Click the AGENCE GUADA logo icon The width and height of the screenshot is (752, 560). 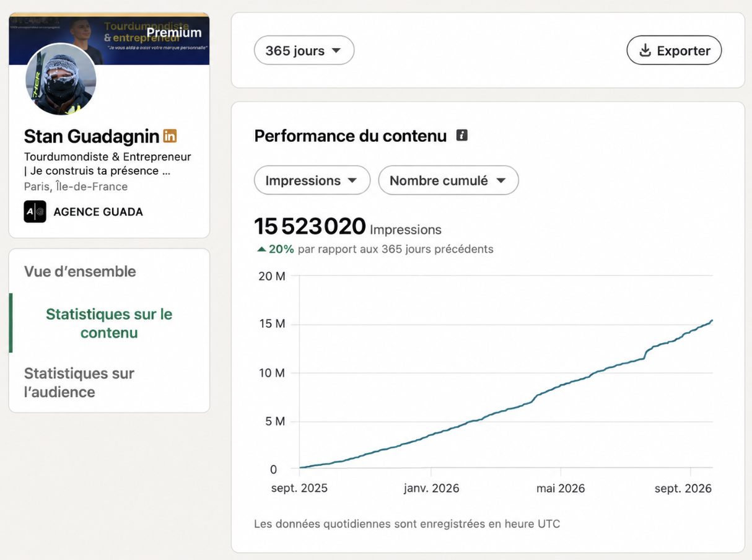tap(35, 212)
